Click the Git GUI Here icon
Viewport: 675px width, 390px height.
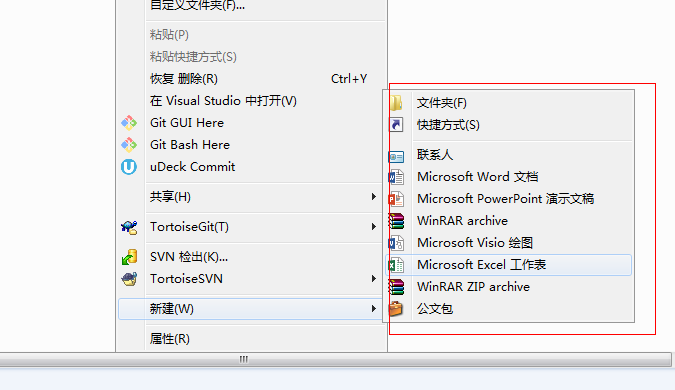click(129, 123)
